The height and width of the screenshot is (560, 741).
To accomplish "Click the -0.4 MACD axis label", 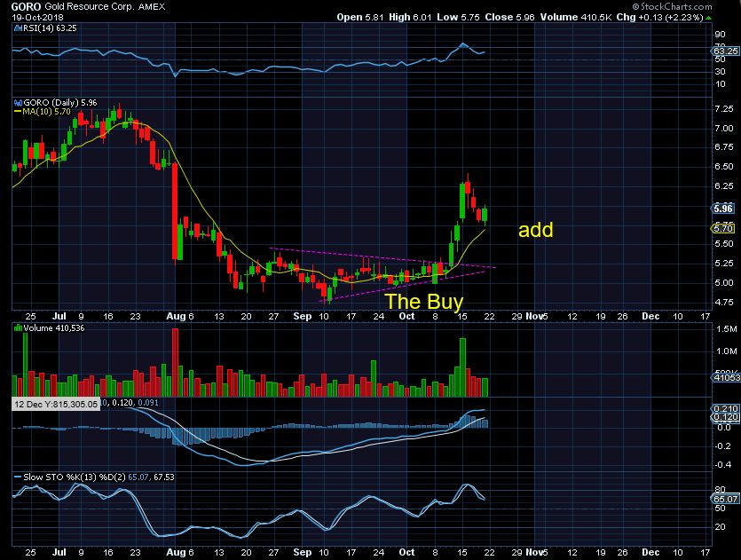I will click(723, 465).
